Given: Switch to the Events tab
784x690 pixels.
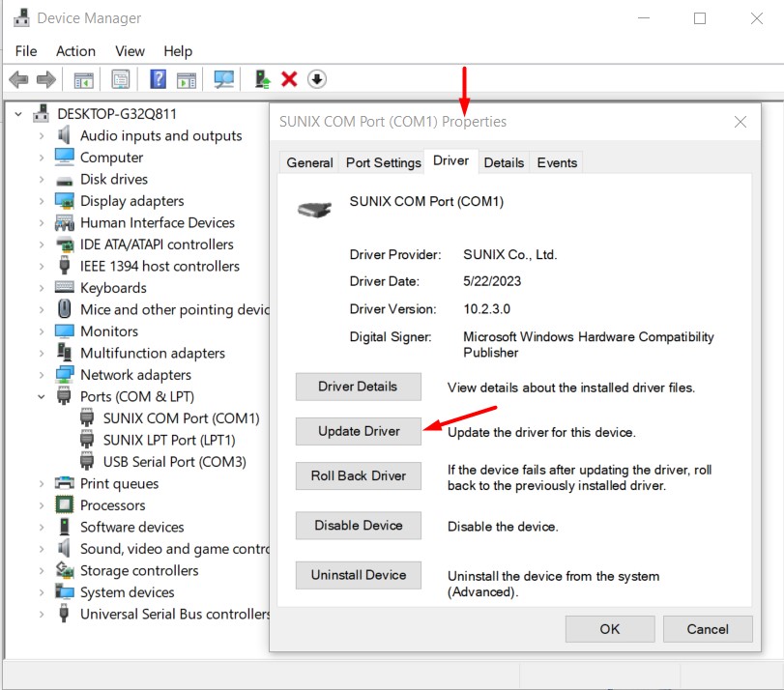Looking at the screenshot, I should tap(557, 162).
